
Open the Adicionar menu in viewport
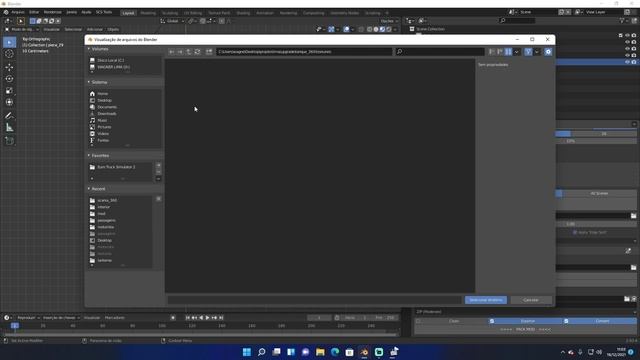[95, 29]
